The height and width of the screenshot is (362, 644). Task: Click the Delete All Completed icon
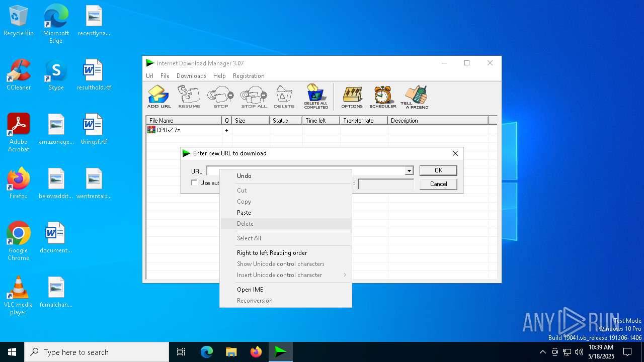[316, 97]
